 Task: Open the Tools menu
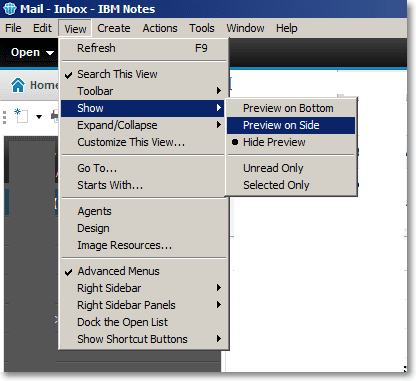202,28
